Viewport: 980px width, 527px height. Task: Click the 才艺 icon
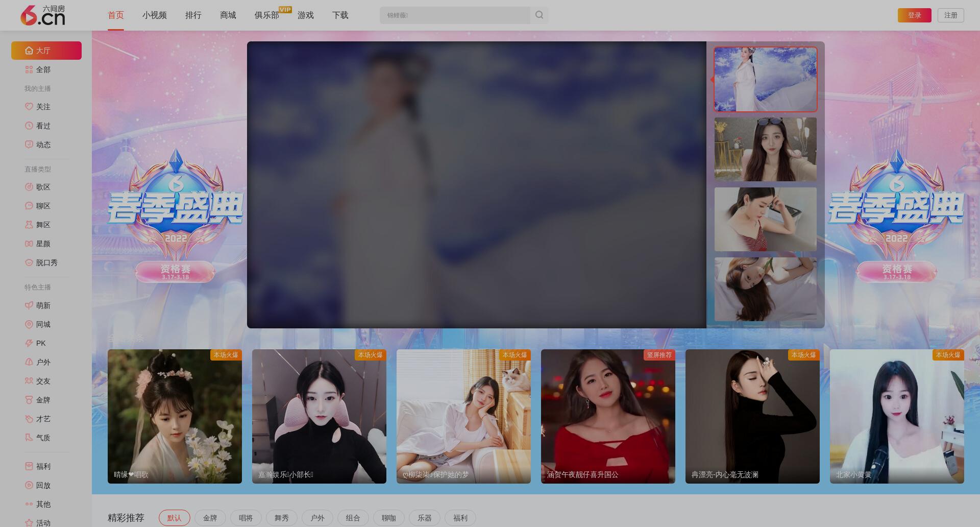29,419
